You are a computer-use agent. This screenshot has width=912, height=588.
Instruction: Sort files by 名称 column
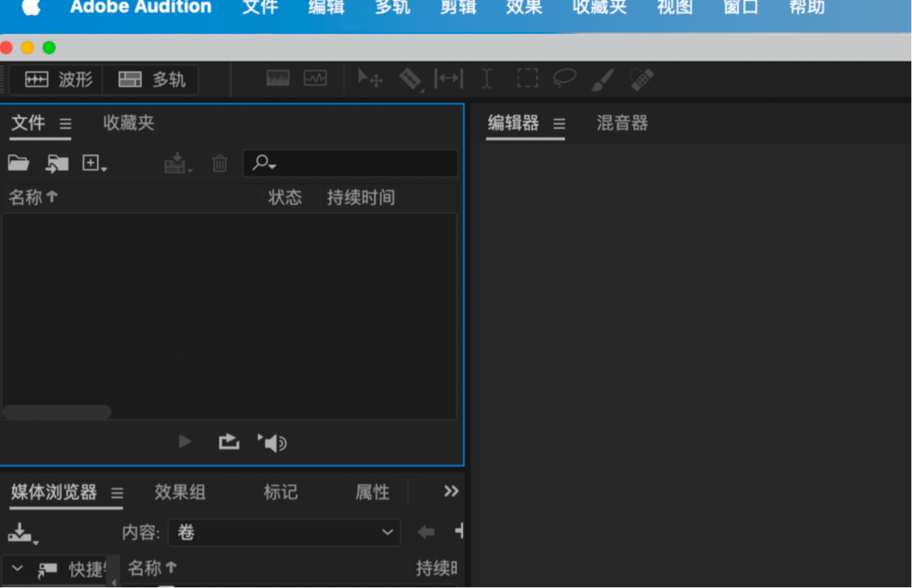coord(33,198)
